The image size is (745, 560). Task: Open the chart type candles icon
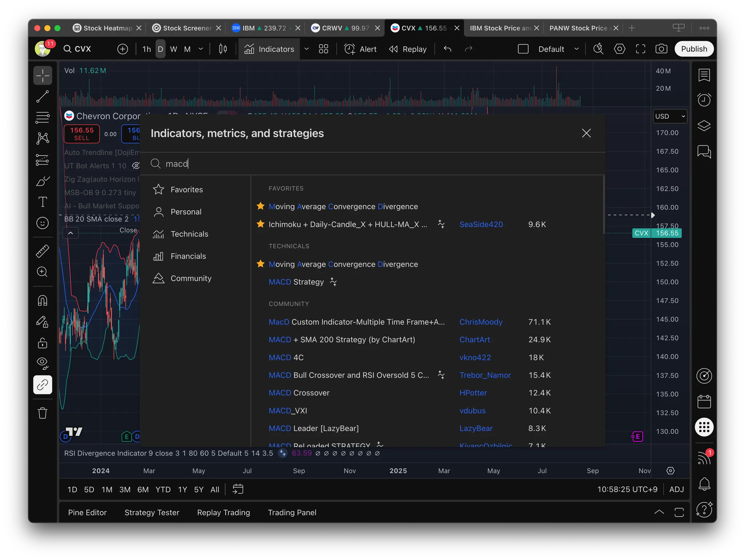pos(223,49)
